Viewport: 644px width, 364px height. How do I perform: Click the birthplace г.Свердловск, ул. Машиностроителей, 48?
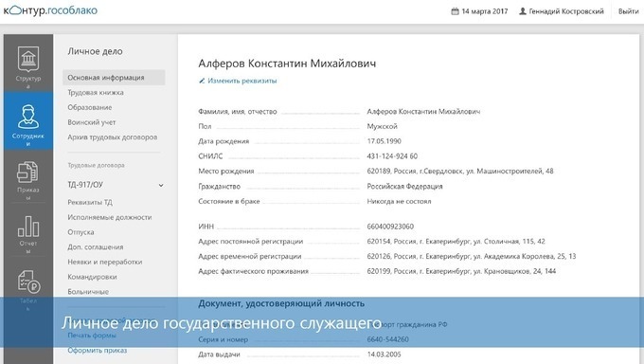(x=460, y=171)
